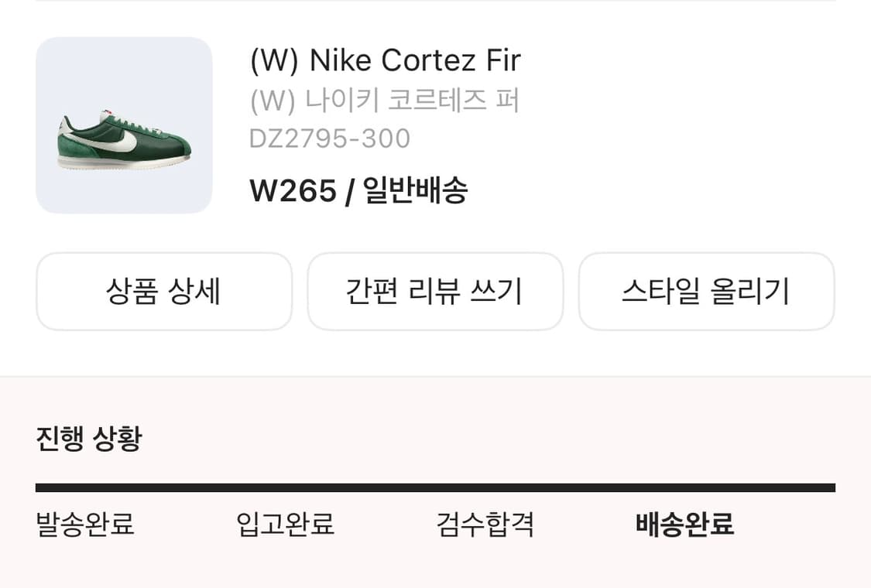Tap the light-blue product image background card
The image size is (871, 588).
pos(124,125)
